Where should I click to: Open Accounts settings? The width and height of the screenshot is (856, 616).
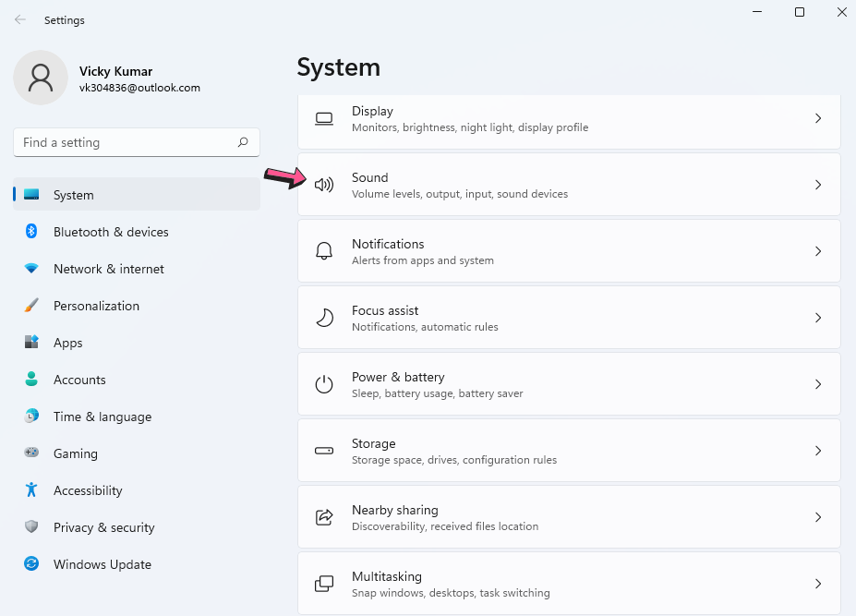(x=137, y=380)
